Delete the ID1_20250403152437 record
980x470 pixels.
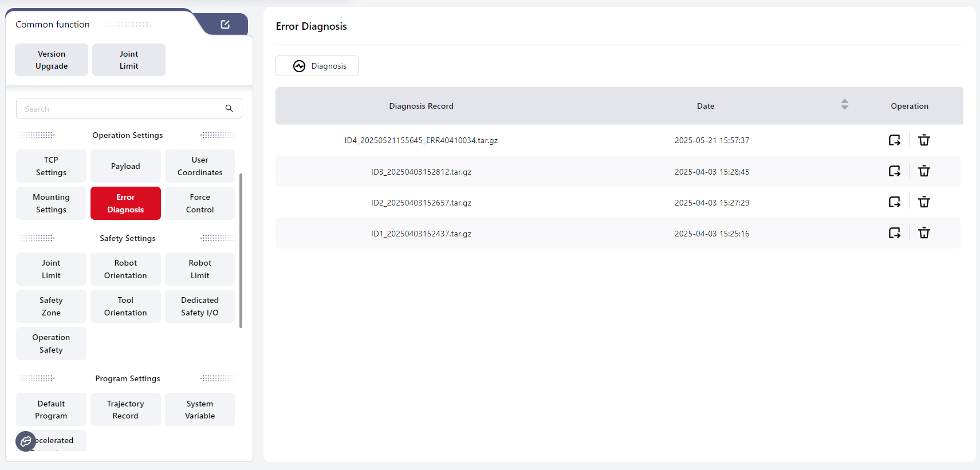point(924,233)
